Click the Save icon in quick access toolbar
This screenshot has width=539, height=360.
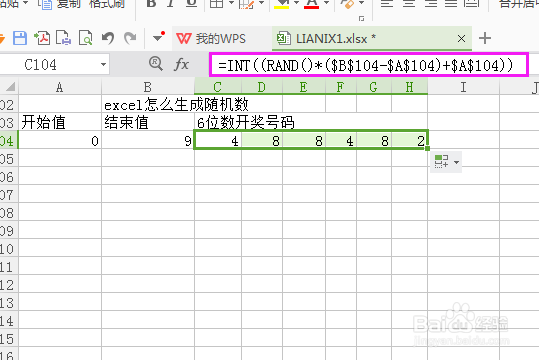pos(20,38)
